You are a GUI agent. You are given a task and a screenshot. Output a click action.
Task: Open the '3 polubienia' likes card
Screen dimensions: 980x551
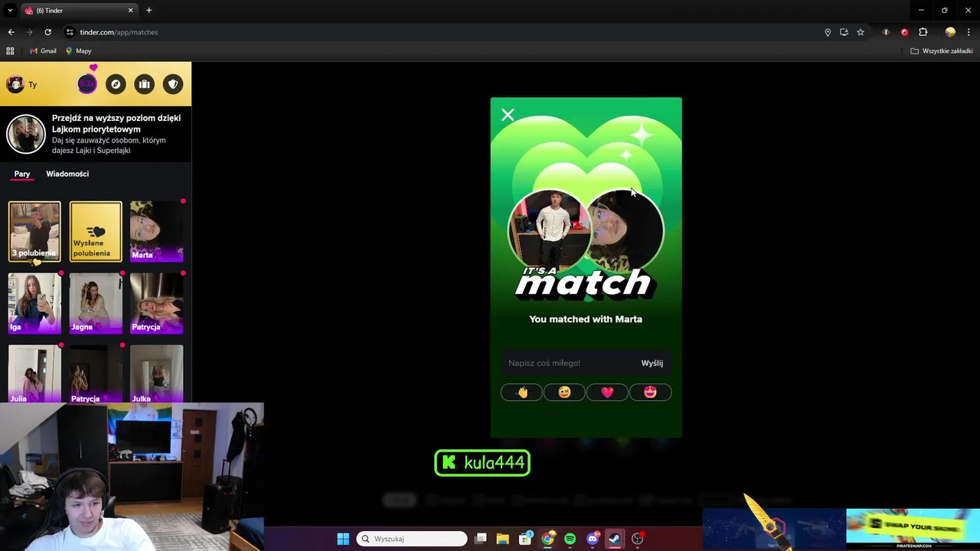(x=34, y=231)
